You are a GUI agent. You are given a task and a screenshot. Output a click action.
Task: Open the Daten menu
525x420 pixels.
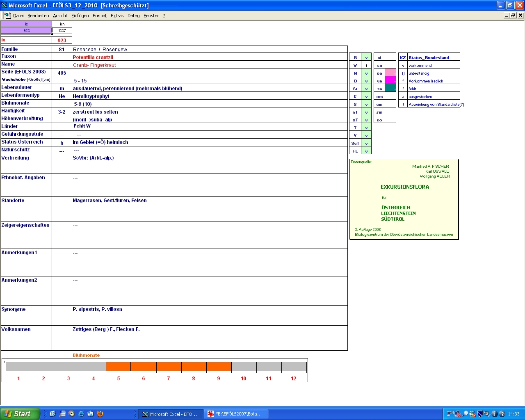coord(134,16)
